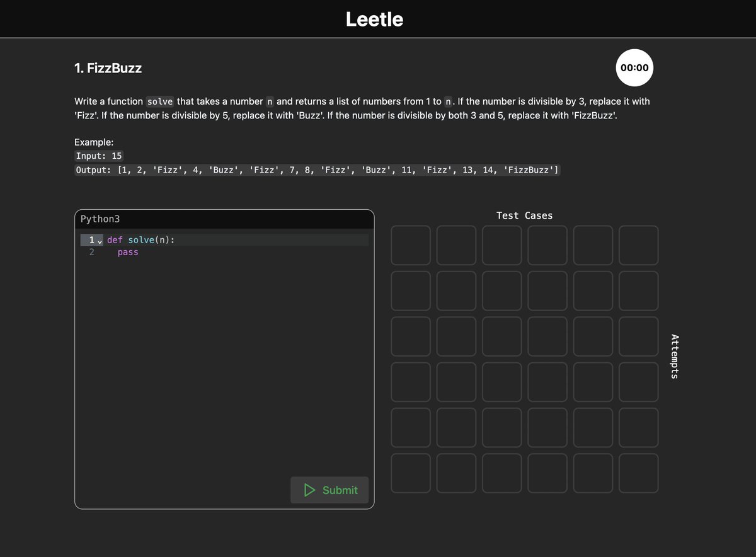This screenshot has width=756, height=557.
Task: Click the vertical 'Attempts' label
Action: [675, 356]
